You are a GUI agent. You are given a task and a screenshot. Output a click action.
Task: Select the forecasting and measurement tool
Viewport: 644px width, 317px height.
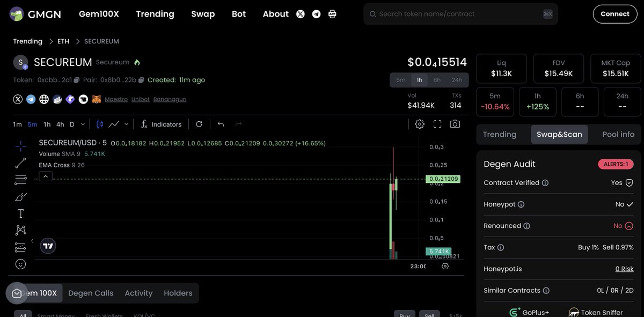pos(20,247)
